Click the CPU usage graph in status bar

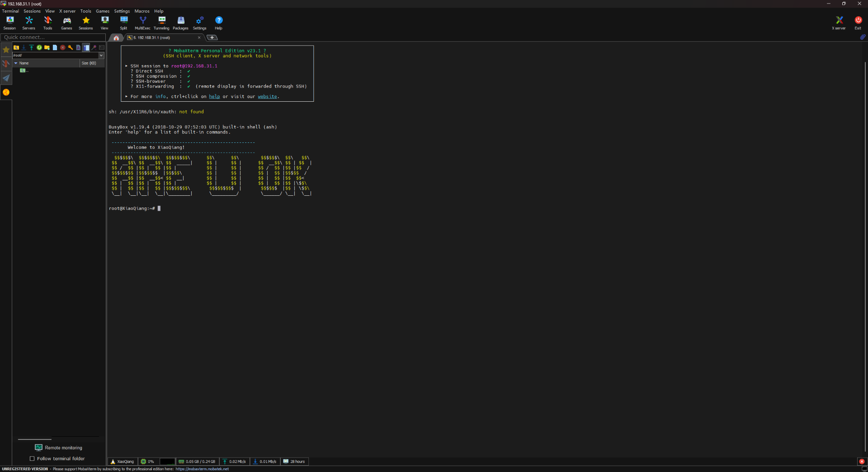pos(167,462)
